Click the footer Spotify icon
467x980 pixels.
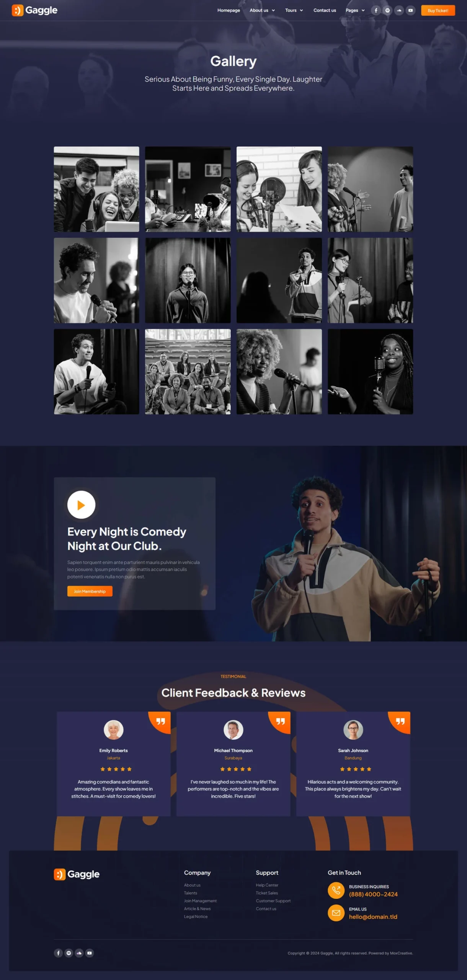(69, 953)
